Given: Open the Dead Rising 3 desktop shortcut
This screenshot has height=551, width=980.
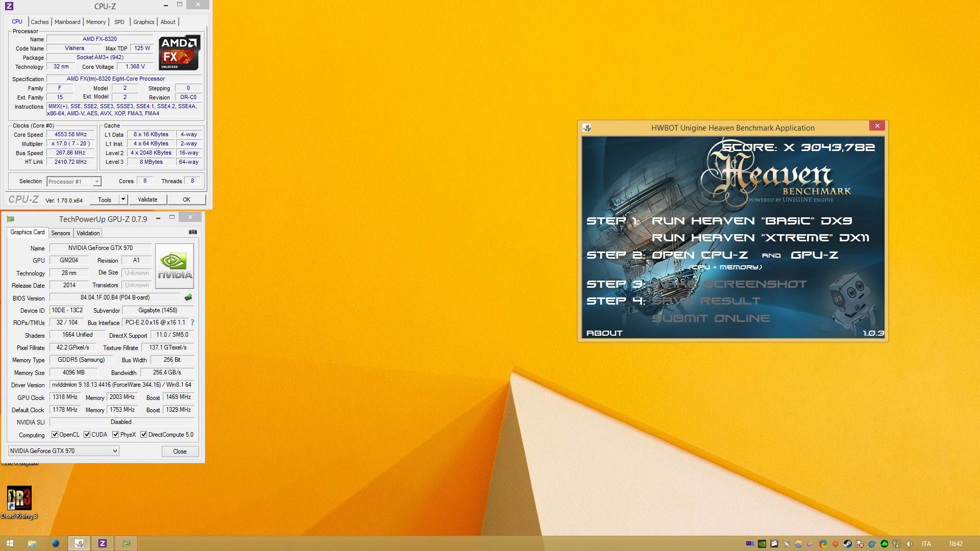Looking at the screenshot, I should click(x=19, y=503).
